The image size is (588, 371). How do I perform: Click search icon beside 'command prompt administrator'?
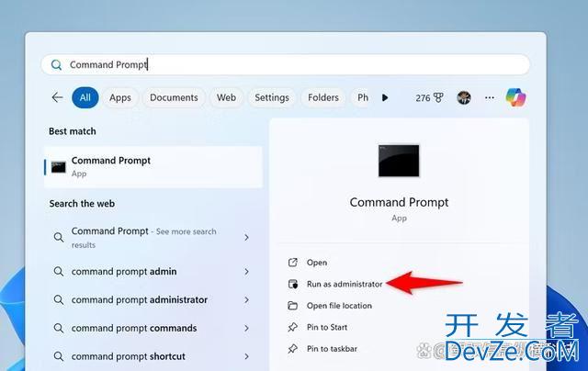pos(59,299)
